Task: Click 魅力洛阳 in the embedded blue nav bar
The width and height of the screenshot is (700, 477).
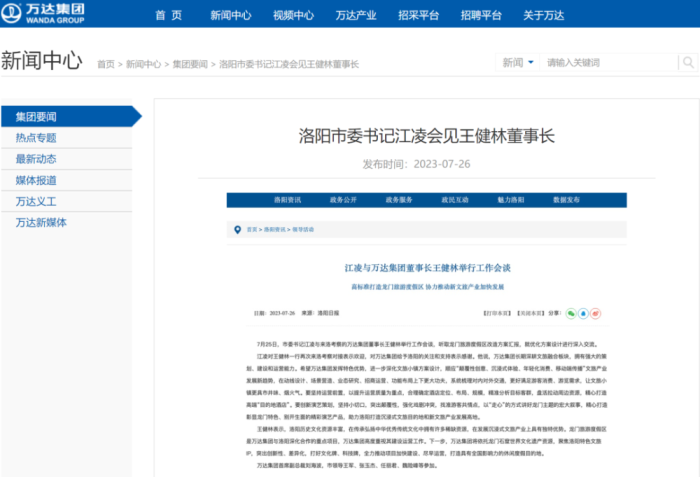Action: [x=511, y=200]
